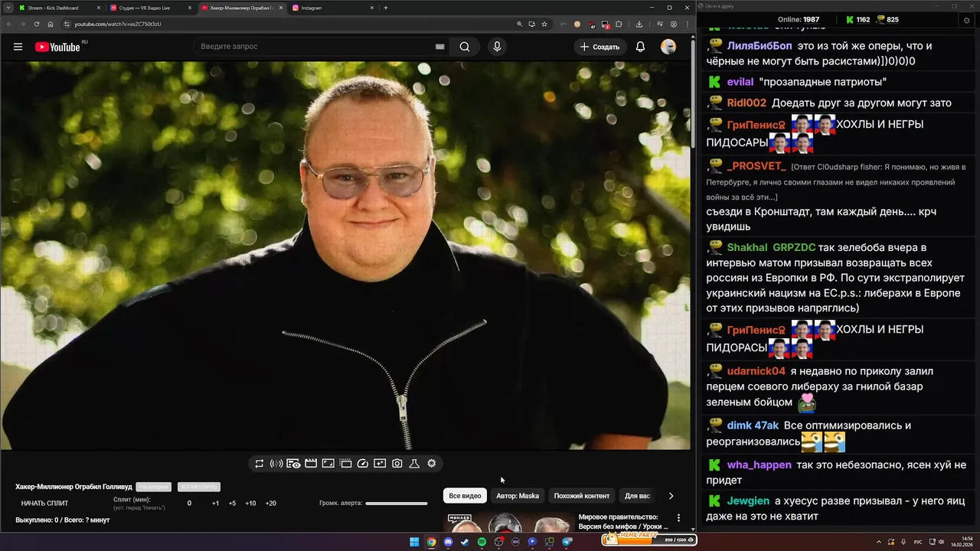Open Chrome downloads icon

pos(639,24)
